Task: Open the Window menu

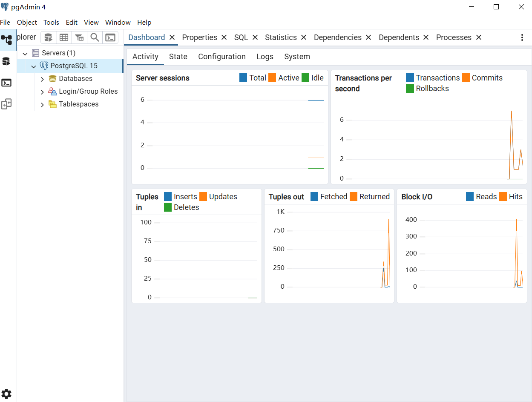Action: click(x=118, y=23)
